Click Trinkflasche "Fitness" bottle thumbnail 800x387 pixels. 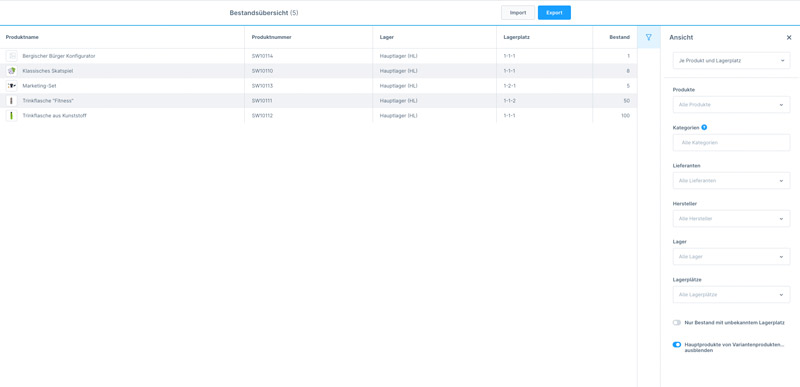[x=12, y=101]
